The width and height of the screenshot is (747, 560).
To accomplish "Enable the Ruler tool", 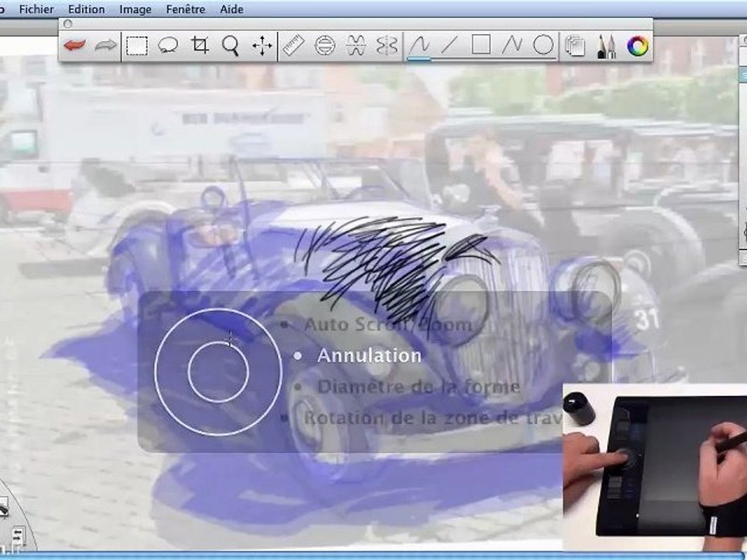I will tap(293, 46).
